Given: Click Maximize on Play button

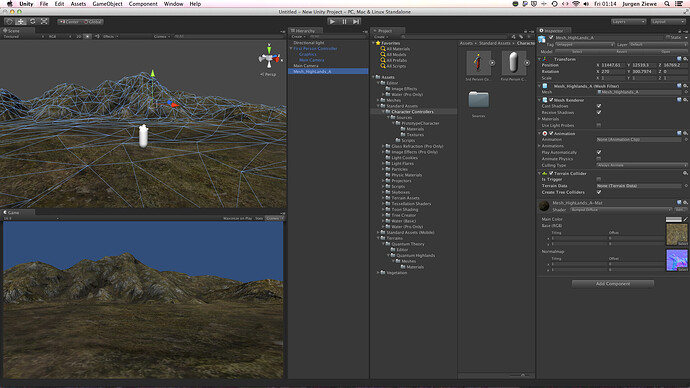Looking at the screenshot, I should pos(237,218).
